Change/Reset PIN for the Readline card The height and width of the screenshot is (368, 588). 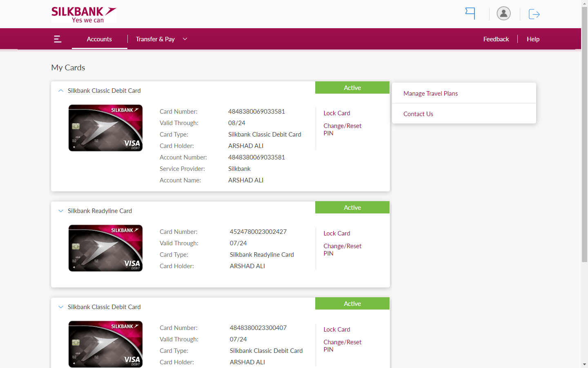coord(342,249)
